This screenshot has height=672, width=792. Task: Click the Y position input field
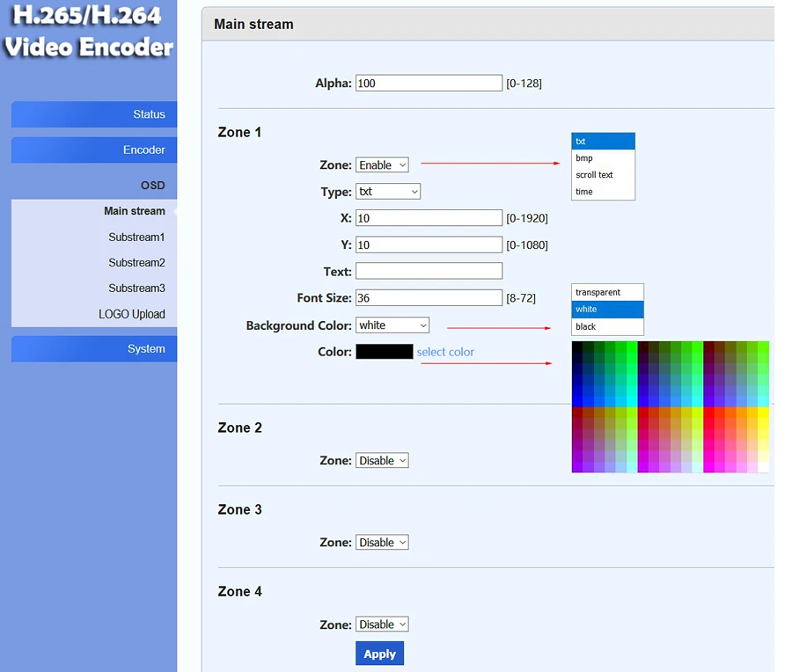[429, 245]
